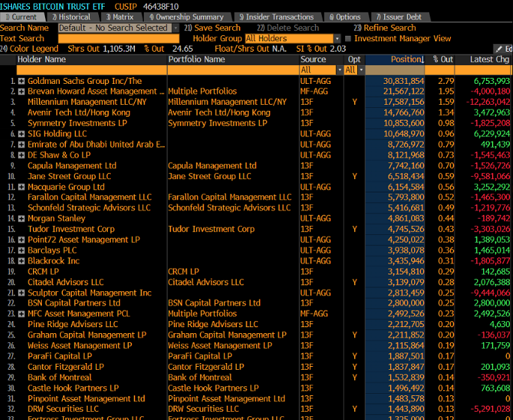This screenshot has width=513, height=420.
Task: Expand Emirate of Abu Dhabi row
Action: click(x=21, y=144)
